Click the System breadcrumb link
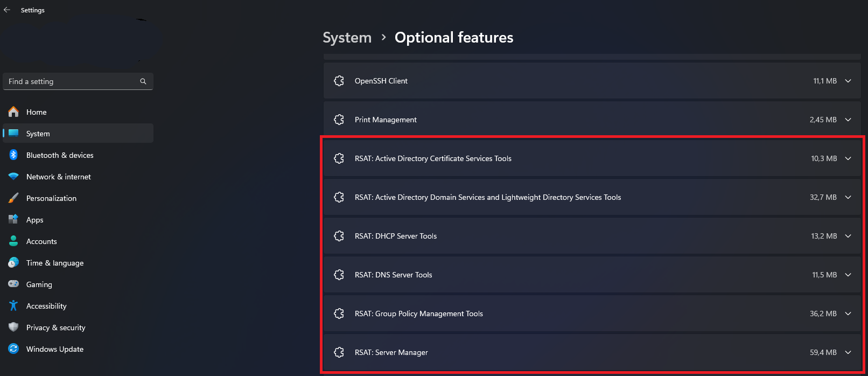The width and height of the screenshot is (868, 376). click(x=347, y=38)
